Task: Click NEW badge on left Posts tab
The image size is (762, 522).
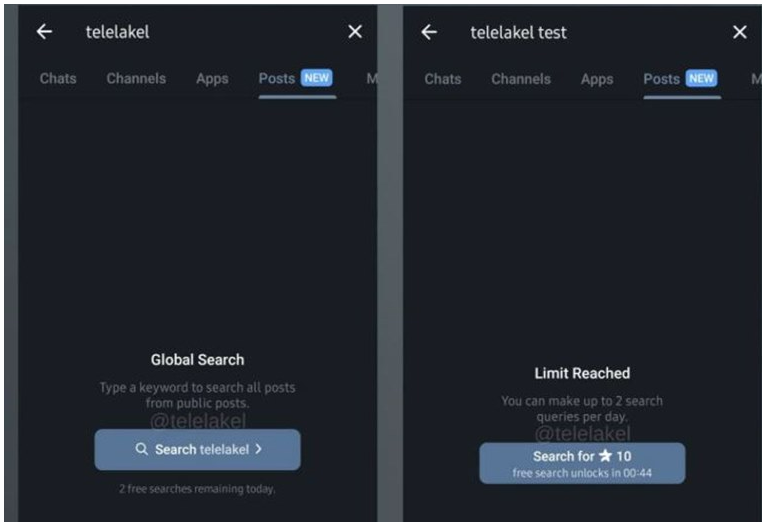Action: point(316,78)
